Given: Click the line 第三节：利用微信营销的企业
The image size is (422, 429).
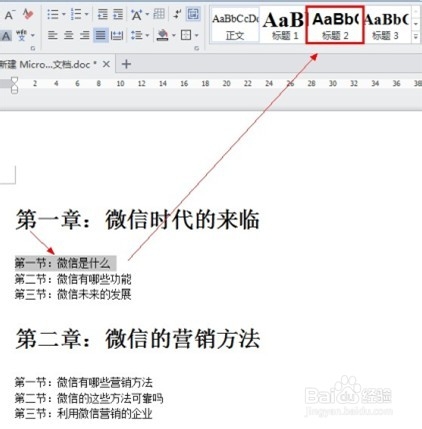Looking at the screenshot, I should point(83,414).
